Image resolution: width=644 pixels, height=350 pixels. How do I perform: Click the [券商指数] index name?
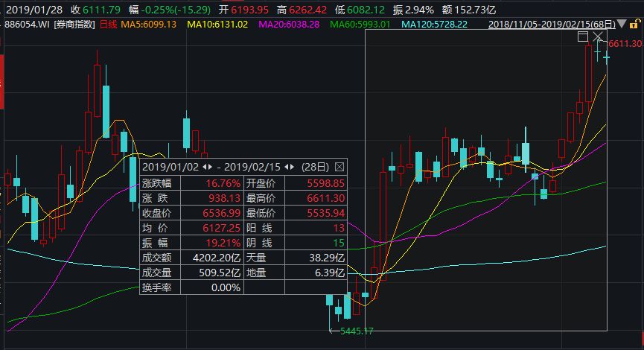(74, 25)
